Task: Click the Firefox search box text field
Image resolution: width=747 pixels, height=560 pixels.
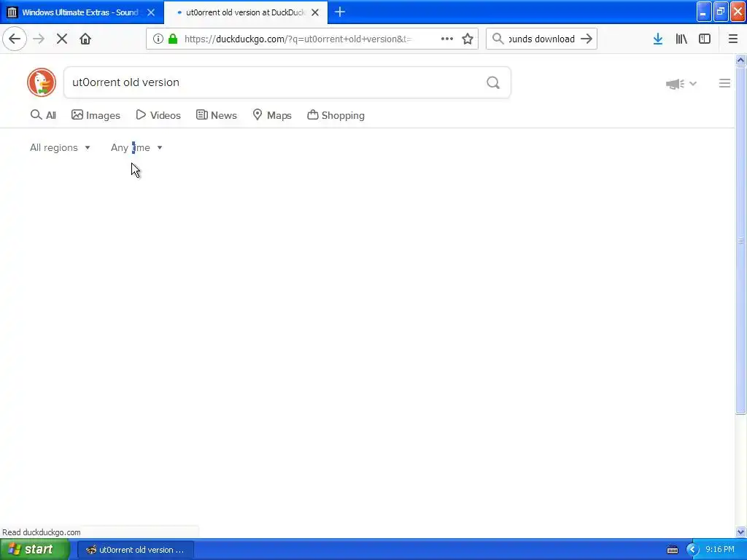Action: coord(541,39)
